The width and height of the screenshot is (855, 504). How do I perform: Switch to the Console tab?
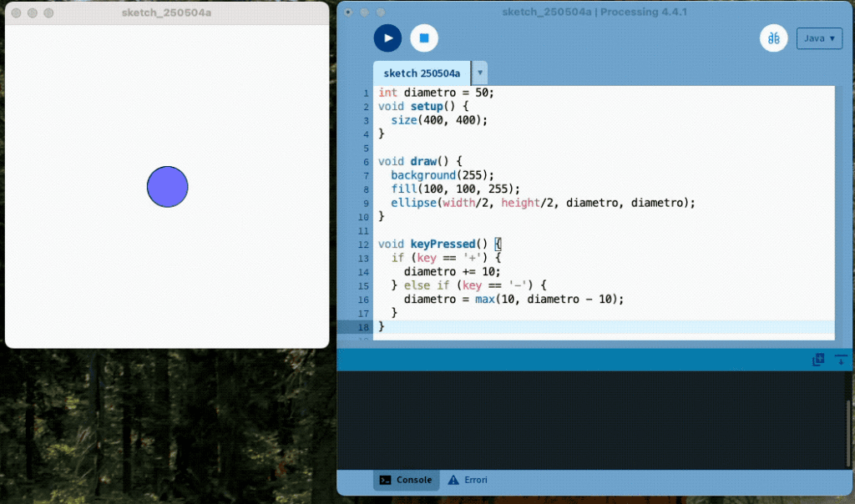click(406, 480)
